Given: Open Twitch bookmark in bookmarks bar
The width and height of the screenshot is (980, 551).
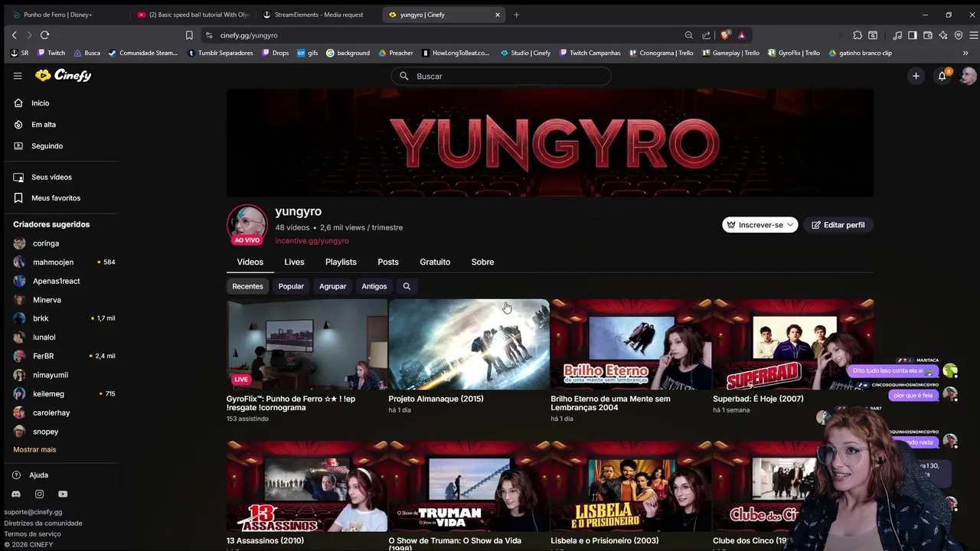Looking at the screenshot, I should (51, 53).
